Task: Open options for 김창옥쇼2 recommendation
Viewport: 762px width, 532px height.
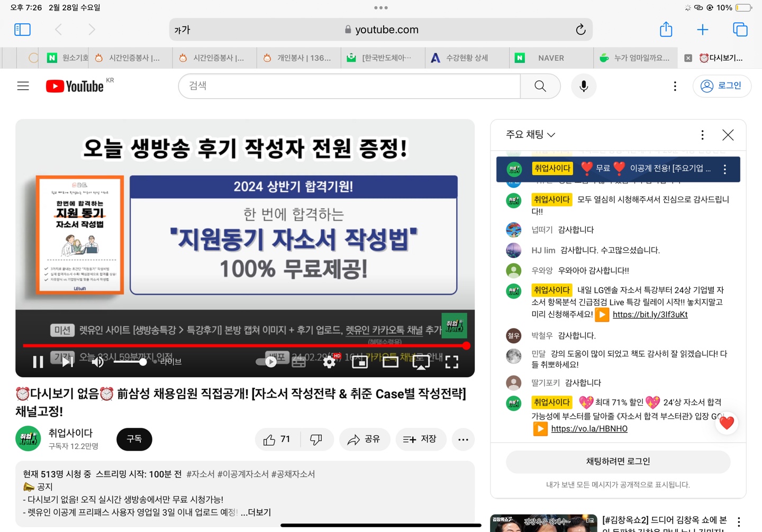Action: click(739, 521)
